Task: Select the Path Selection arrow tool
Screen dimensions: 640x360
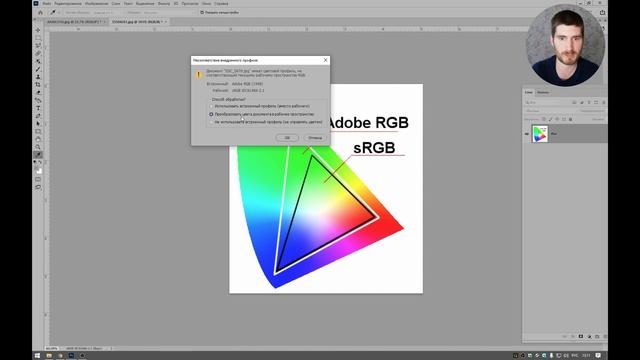Action: tap(38, 124)
